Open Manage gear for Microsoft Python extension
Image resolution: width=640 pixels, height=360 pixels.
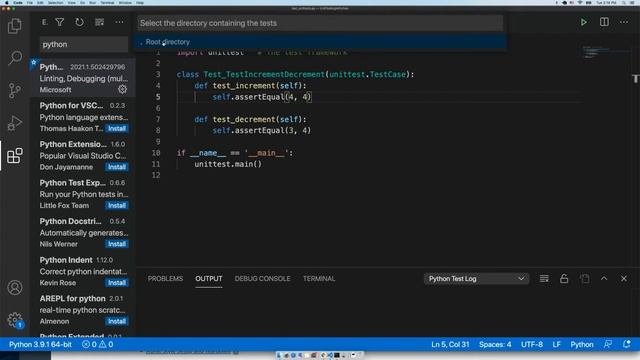point(122,89)
